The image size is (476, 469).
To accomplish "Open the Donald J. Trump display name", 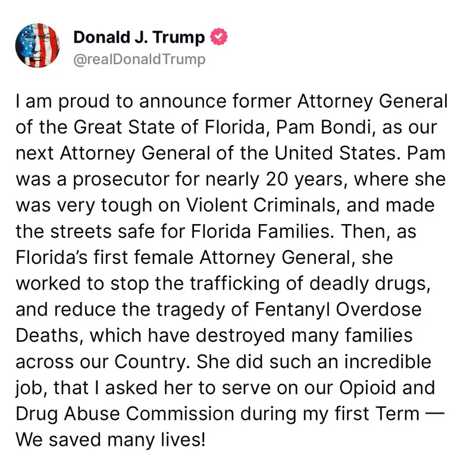I will 139,37.
